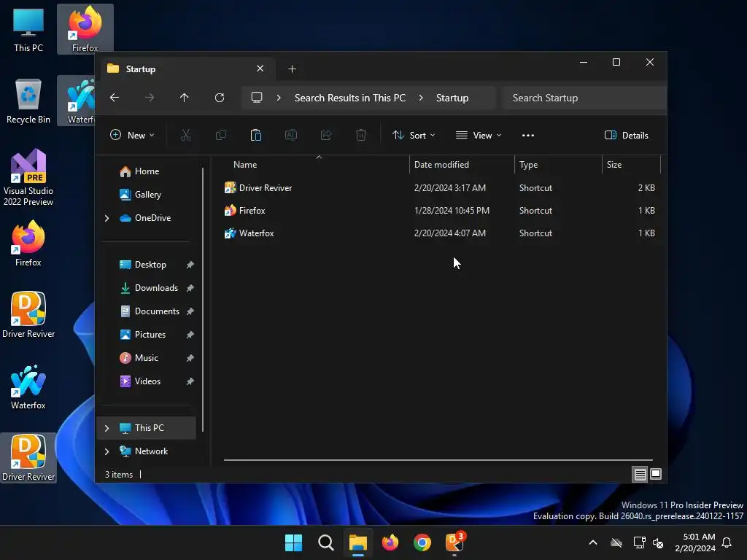
Task: Go up one folder level
Action: pyautogui.click(x=185, y=98)
